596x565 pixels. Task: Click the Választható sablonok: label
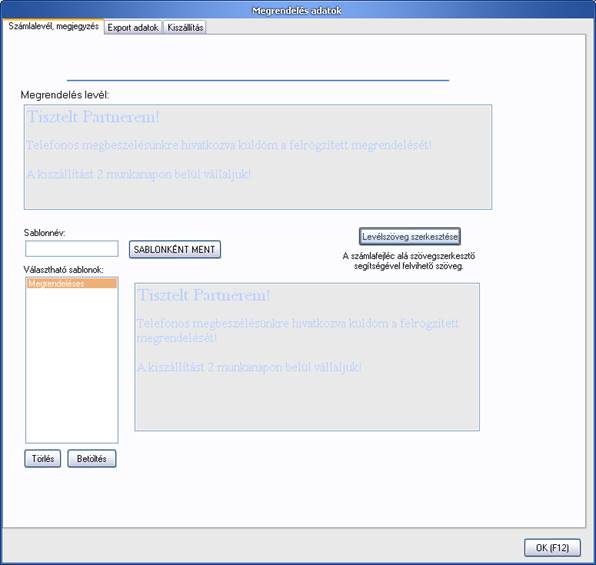(63, 270)
